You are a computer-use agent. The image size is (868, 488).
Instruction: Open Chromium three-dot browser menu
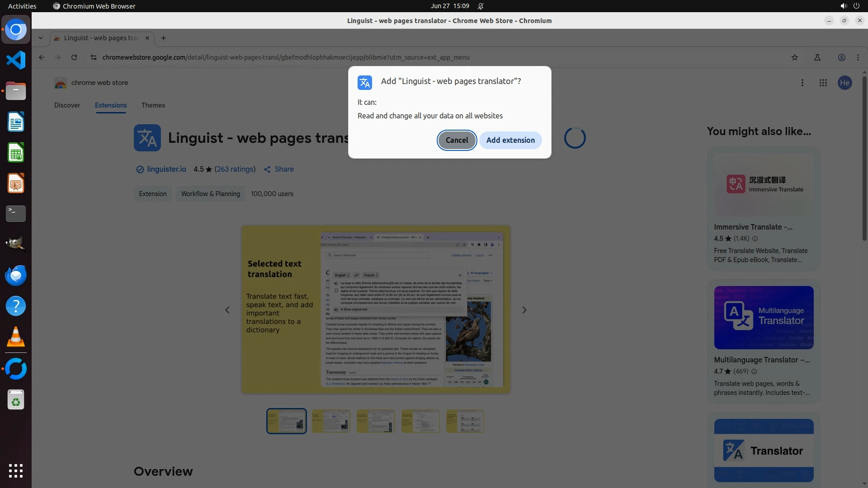click(858, 57)
